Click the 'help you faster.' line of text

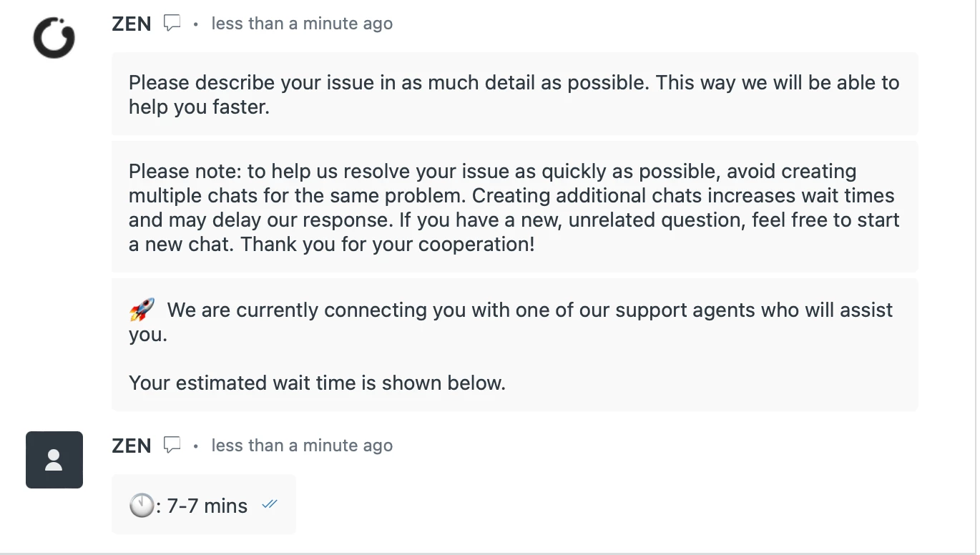pos(199,107)
